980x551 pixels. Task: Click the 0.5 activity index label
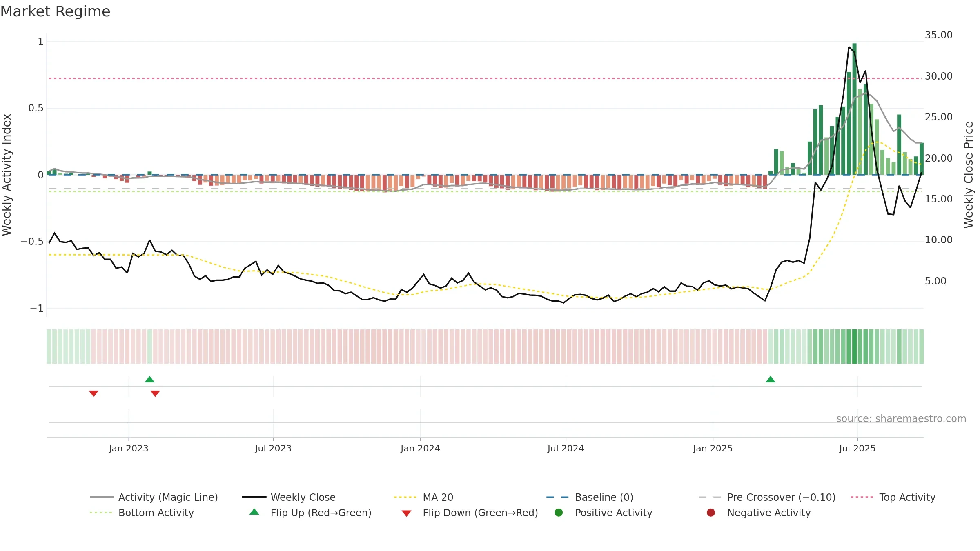coord(36,108)
